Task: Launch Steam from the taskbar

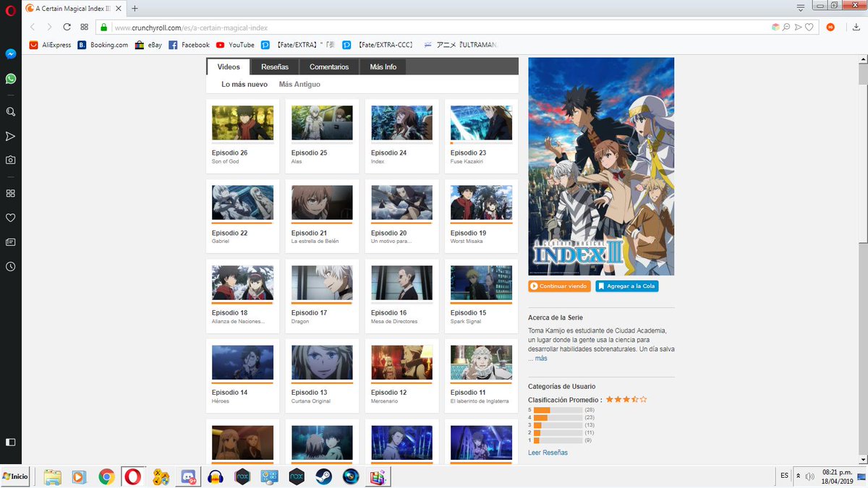Action: tap(323, 476)
